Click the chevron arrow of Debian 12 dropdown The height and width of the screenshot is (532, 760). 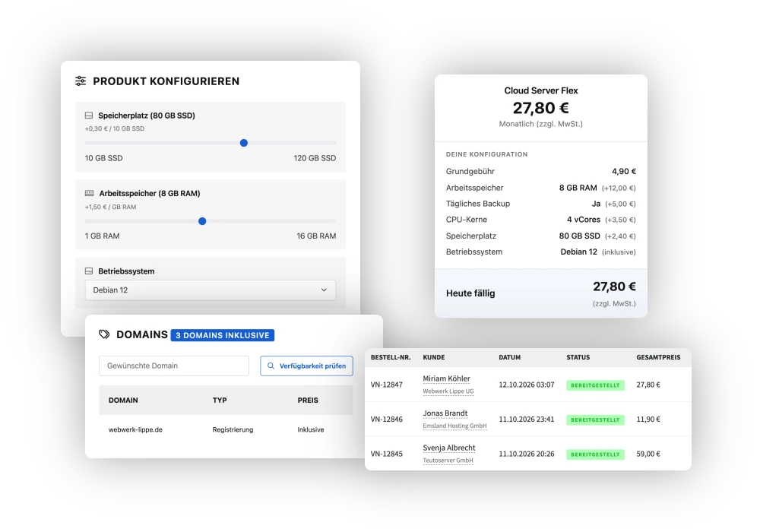tap(324, 290)
